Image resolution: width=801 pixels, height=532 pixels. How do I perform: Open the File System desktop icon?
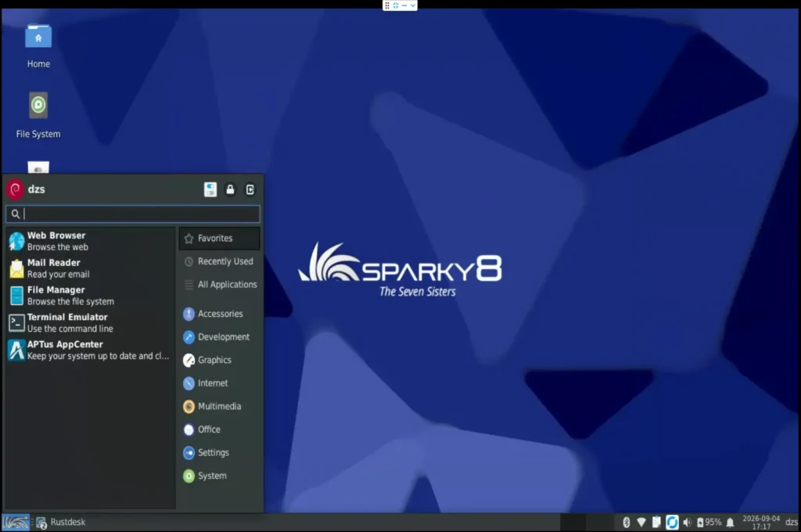coord(38,116)
